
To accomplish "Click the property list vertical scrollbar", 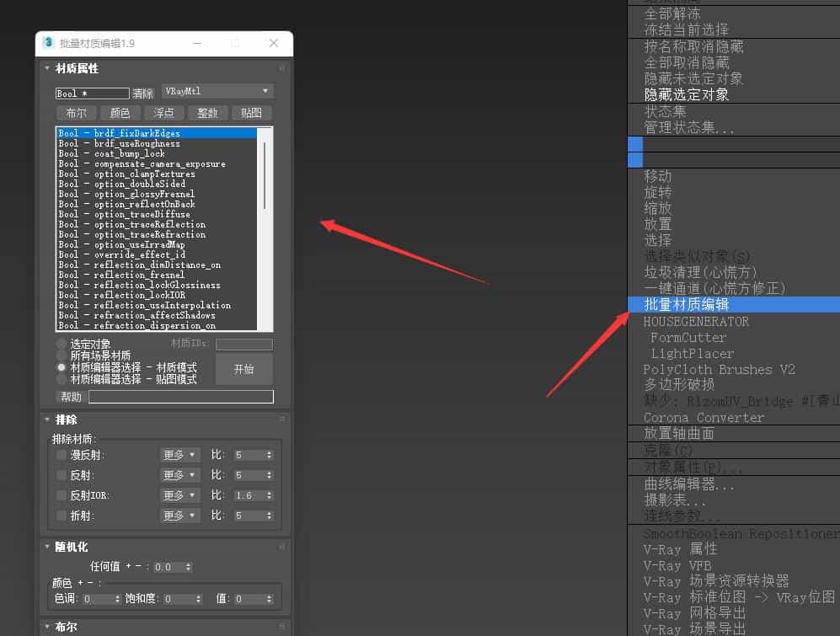I will [265, 175].
